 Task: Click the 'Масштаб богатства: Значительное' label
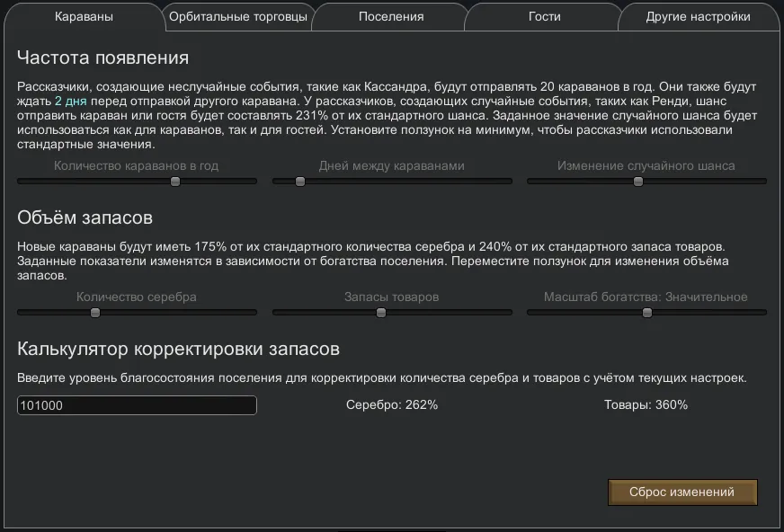[x=646, y=297]
